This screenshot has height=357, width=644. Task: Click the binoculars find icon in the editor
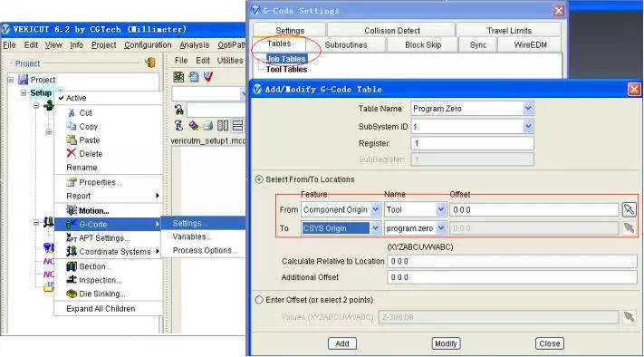point(179,110)
